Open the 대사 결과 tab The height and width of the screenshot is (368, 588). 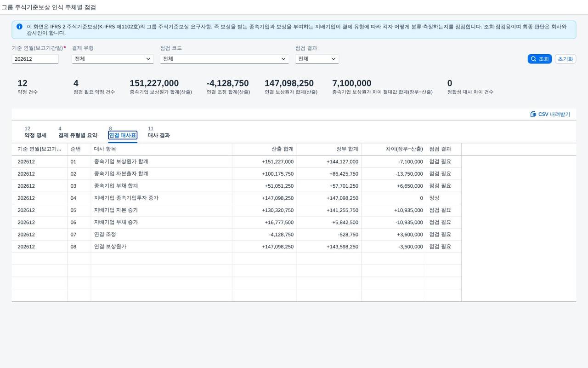pyautogui.click(x=158, y=132)
